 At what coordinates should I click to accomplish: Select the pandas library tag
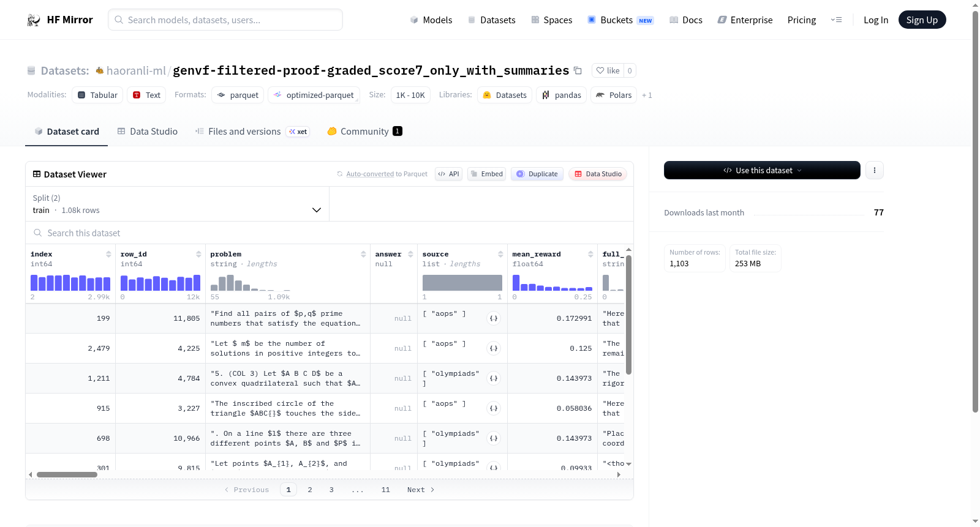(x=561, y=95)
